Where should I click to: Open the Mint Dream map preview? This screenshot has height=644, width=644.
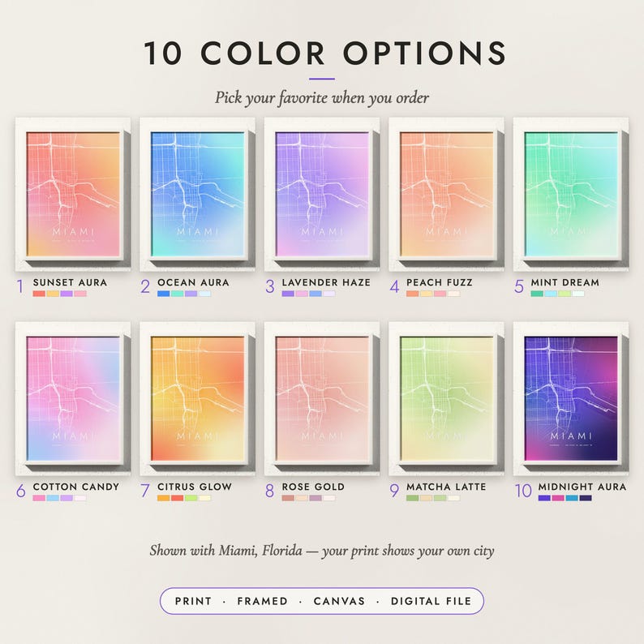point(571,195)
